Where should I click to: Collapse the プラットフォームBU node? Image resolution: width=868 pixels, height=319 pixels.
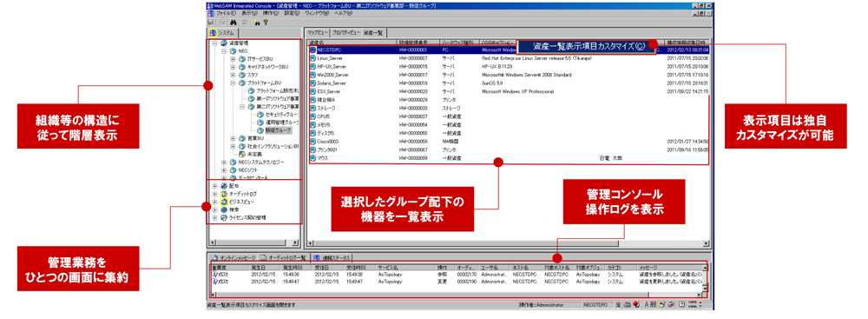click(233, 83)
